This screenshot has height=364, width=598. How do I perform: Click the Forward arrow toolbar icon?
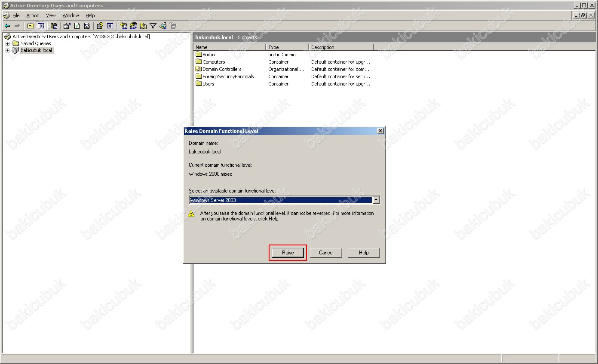click(17, 26)
